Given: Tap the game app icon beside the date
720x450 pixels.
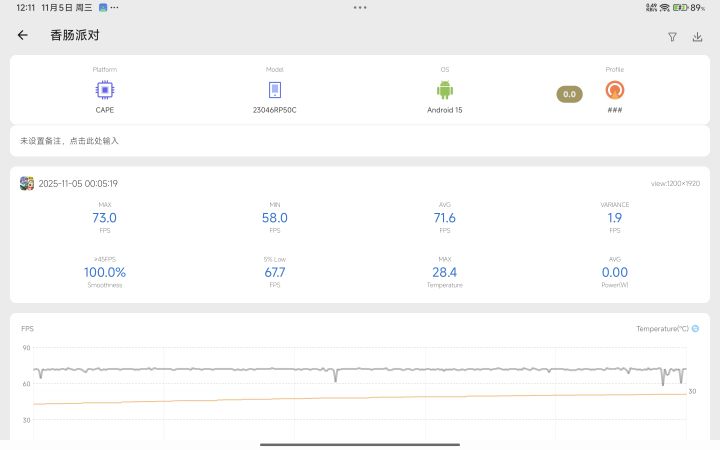Looking at the screenshot, I should [27, 183].
